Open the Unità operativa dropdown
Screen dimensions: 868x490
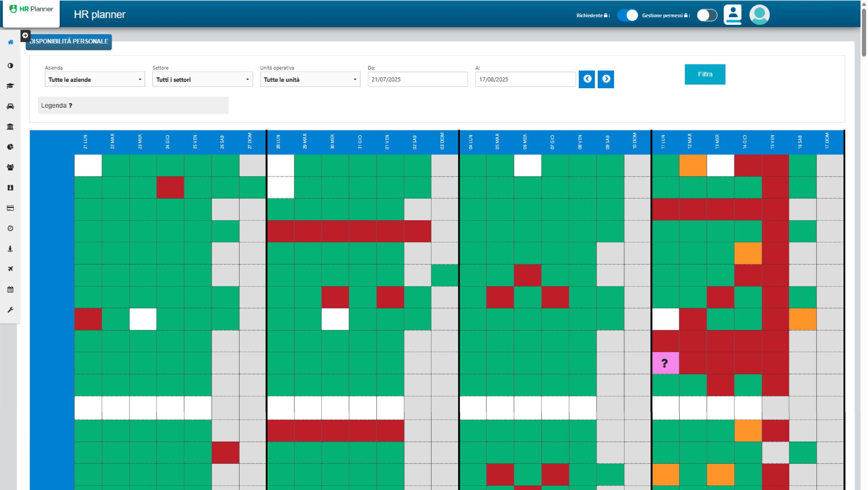coord(310,79)
